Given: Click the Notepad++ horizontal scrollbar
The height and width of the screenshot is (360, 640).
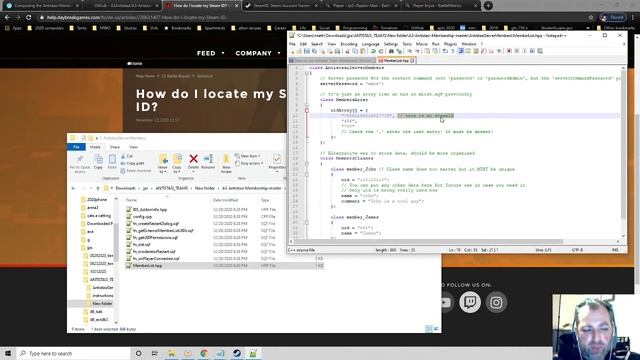Looking at the screenshot, I should point(429,242).
